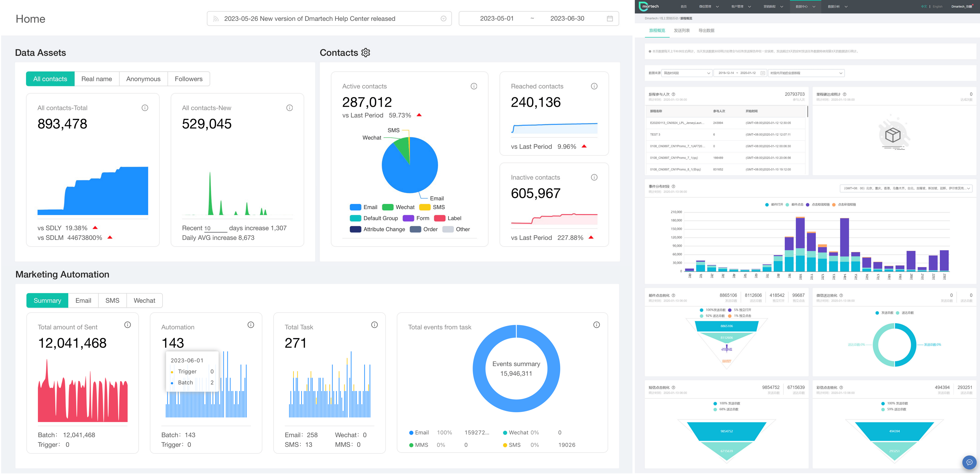This screenshot has height=474, width=980.
Task: Select All contacts button
Action: (x=50, y=79)
